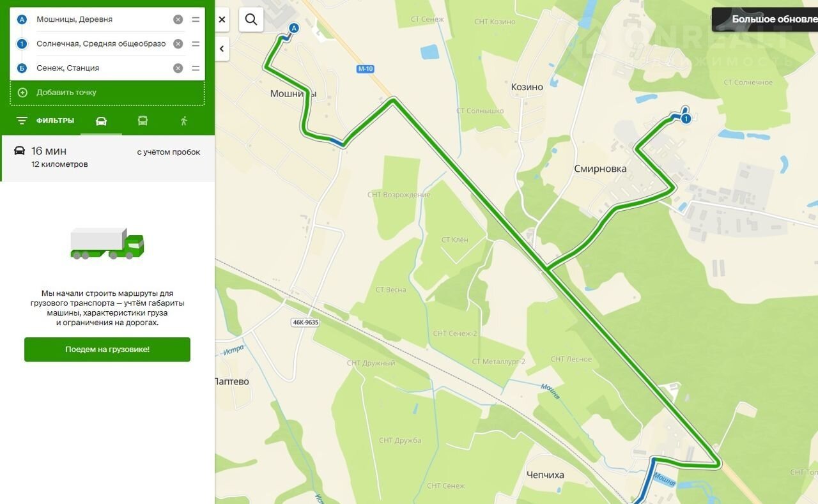Clear the Сенеж, Станция waypoint
818x504 pixels.
tap(178, 68)
